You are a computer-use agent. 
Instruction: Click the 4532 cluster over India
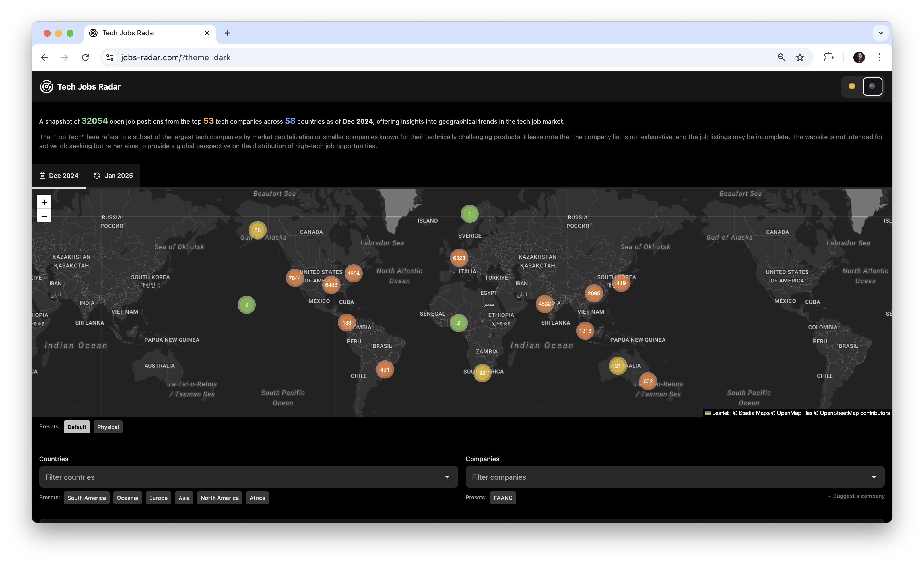[x=544, y=304]
